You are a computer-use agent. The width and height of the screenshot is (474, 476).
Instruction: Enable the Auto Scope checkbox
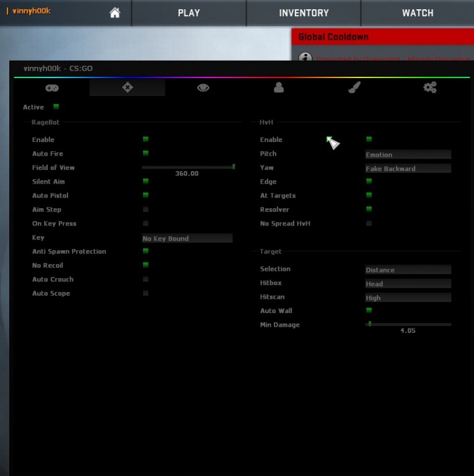[146, 293]
